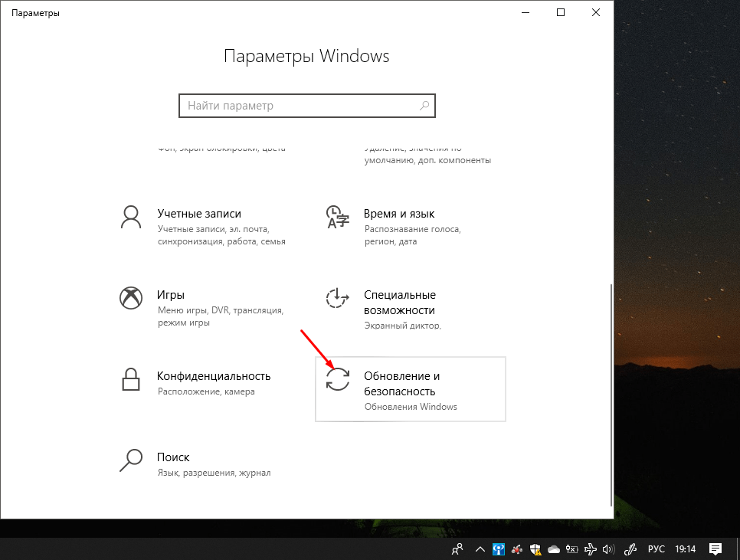
Task: Open Поиск settings category
Action: [x=204, y=470]
